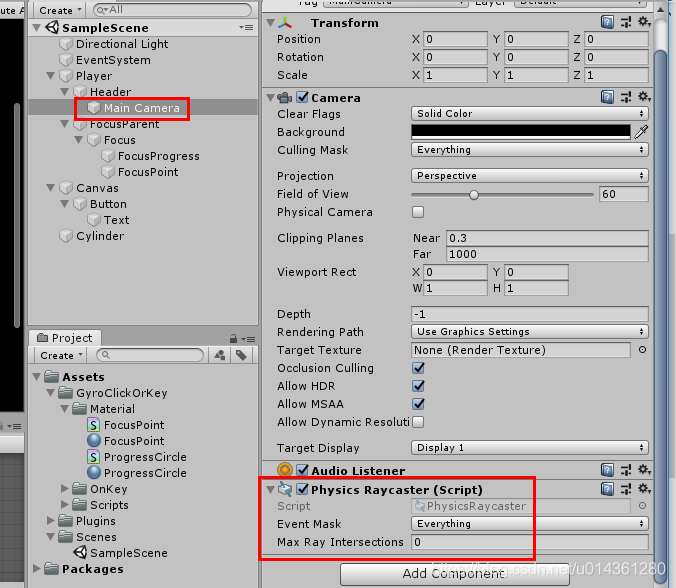Click the Project panel search field
Screen dimensions: 676x588
tap(150, 355)
